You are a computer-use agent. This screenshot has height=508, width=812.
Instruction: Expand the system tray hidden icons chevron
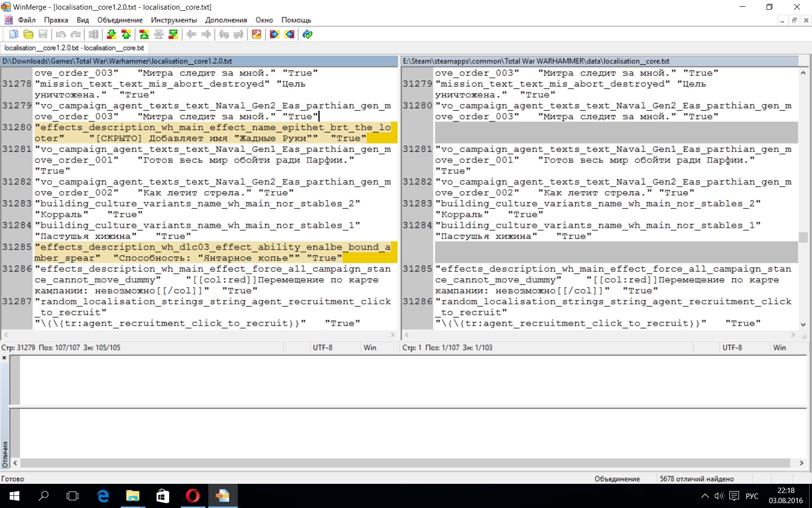coord(705,496)
